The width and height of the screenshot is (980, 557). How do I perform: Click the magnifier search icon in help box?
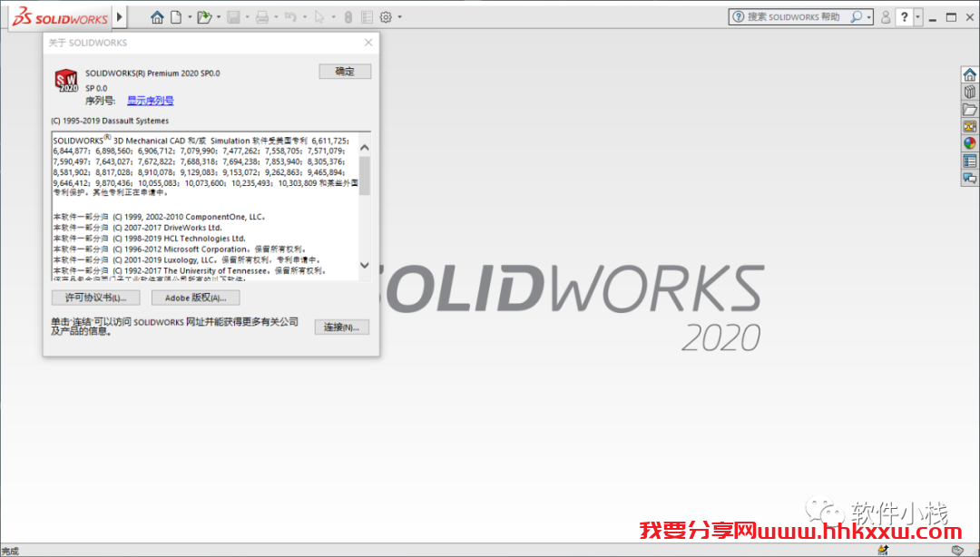[x=857, y=17]
